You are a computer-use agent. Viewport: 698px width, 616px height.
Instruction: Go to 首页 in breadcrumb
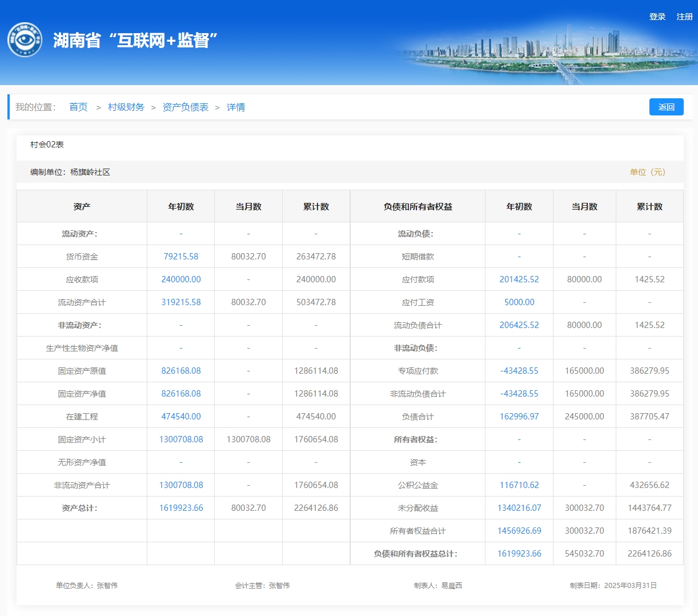[78, 107]
